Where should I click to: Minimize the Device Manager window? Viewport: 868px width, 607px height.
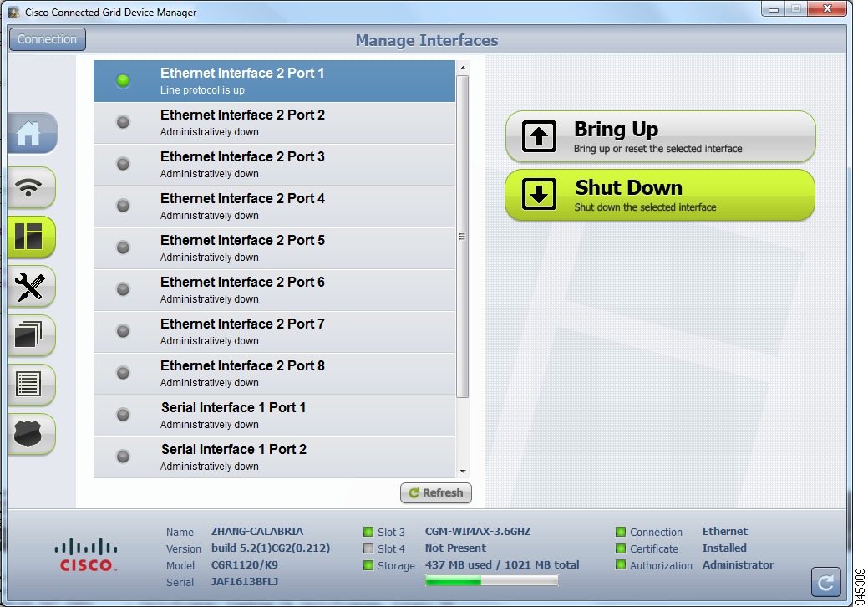point(774,8)
